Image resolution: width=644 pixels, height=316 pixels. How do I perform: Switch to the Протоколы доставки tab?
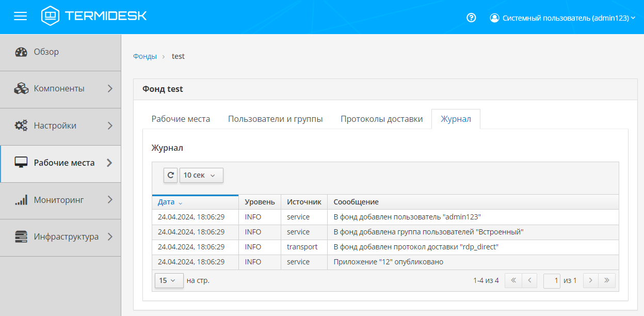pyautogui.click(x=381, y=119)
